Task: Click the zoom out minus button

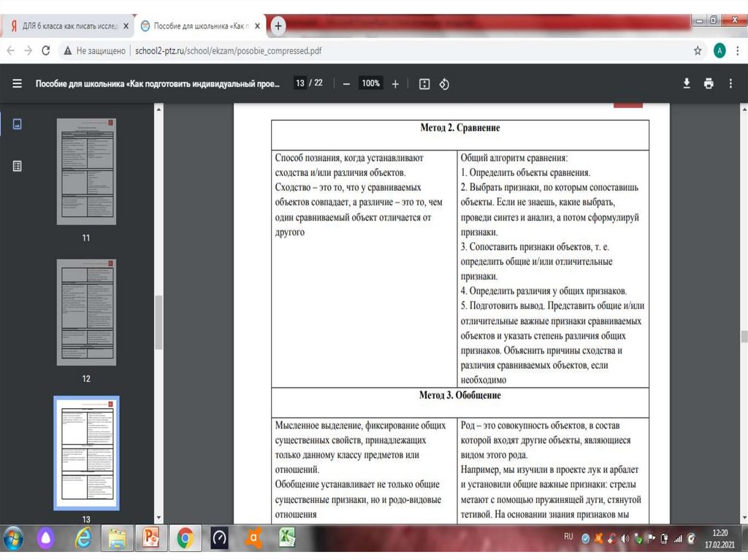Action: [x=346, y=84]
